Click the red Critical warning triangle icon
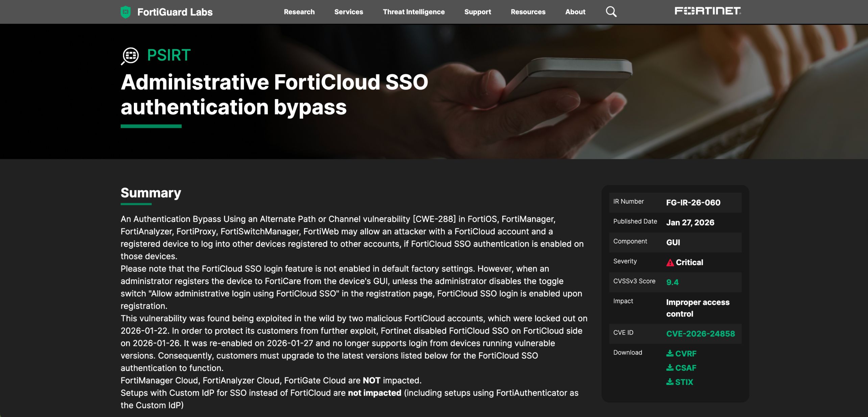Viewport: 868px width, 417px height. tap(670, 263)
